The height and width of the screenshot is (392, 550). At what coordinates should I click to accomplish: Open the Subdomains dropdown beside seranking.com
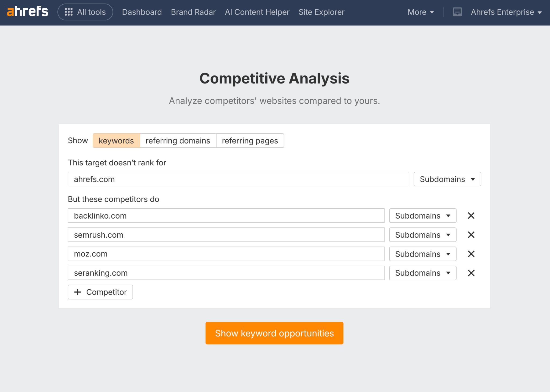pyautogui.click(x=422, y=273)
